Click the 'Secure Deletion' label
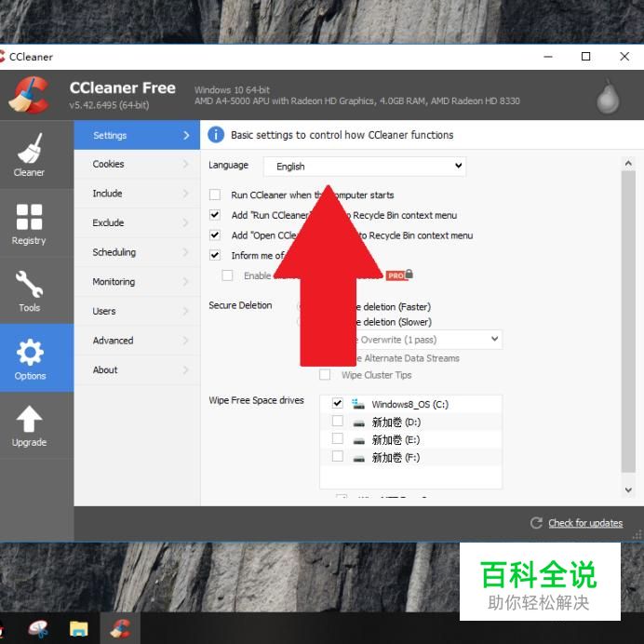This screenshot has height=644, width=644. [240, 305]
